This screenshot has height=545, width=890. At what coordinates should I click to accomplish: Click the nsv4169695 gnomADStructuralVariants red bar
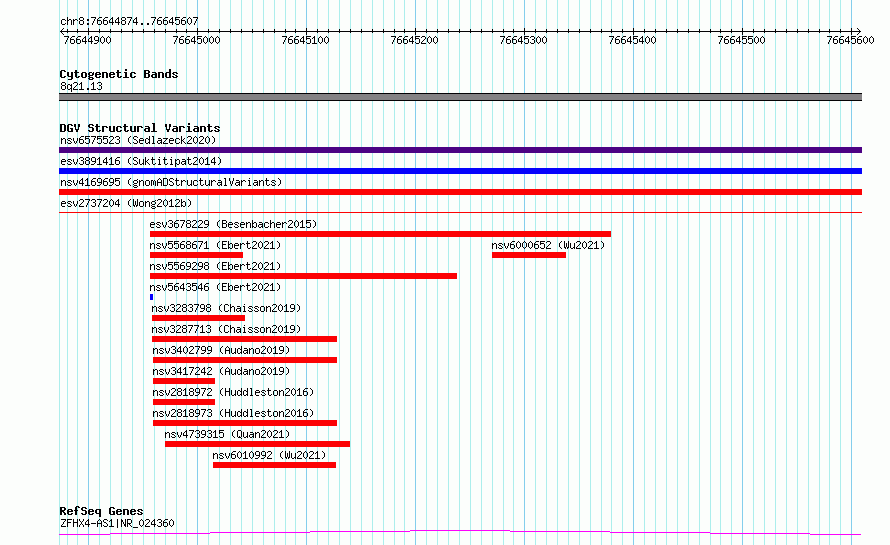(x=460, y=192)
